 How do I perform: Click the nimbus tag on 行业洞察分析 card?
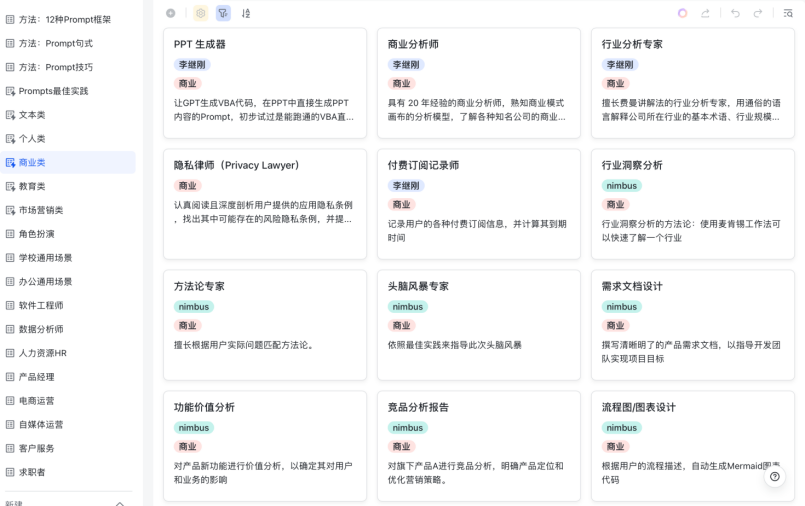pos(622,186)
